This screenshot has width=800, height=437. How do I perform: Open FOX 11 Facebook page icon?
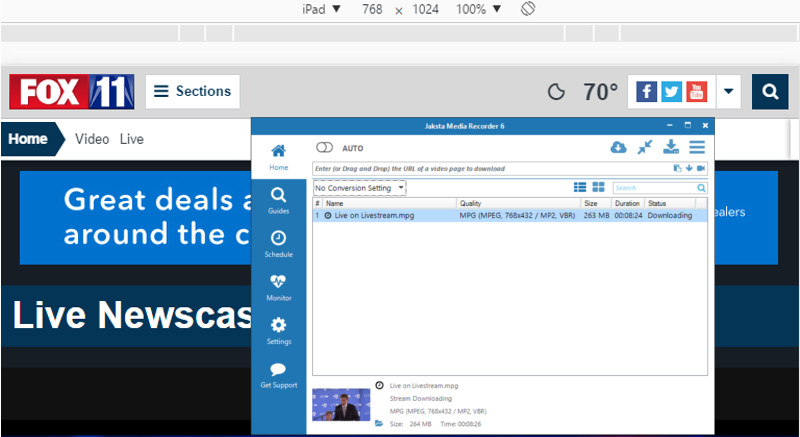(646, 92)
